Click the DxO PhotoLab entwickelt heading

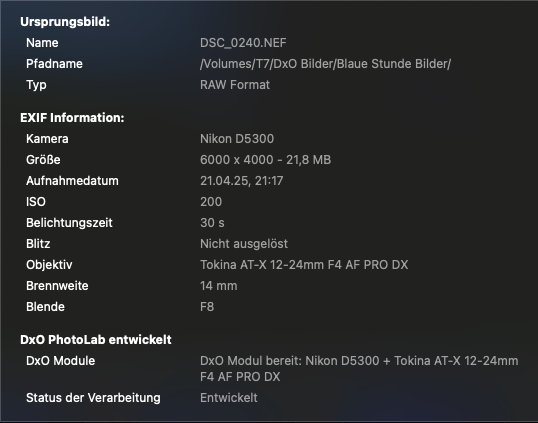pyautogui.click(x=96, y=340)
